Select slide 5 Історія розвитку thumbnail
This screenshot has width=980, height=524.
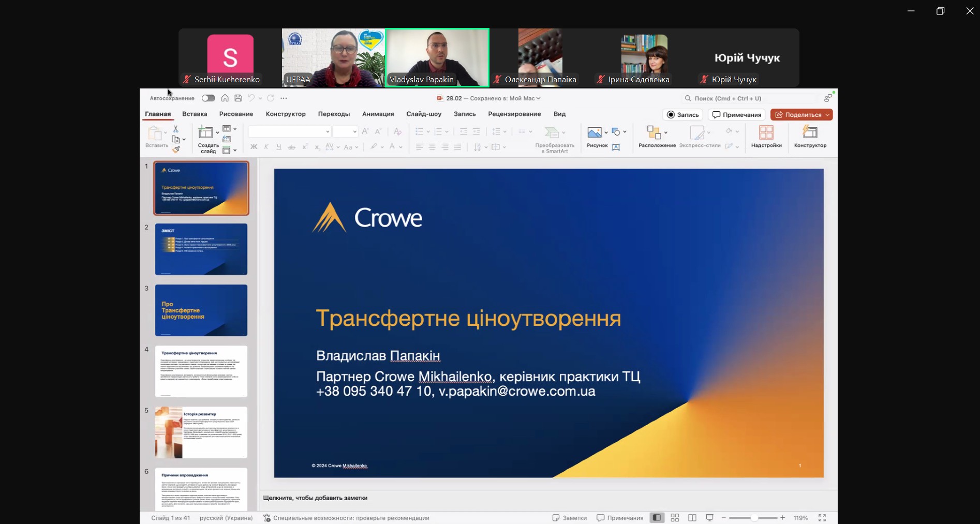pyautogui.click(x=201, y=432)
